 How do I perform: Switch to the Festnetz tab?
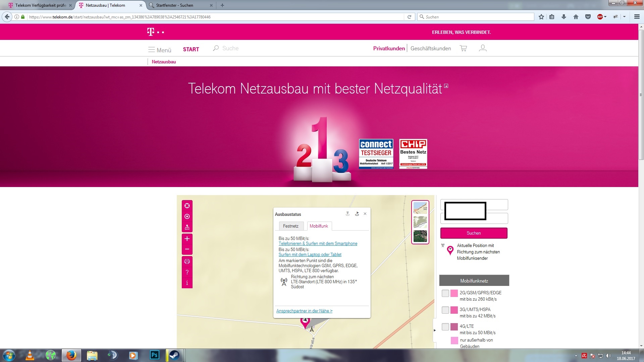pos(290,226)
